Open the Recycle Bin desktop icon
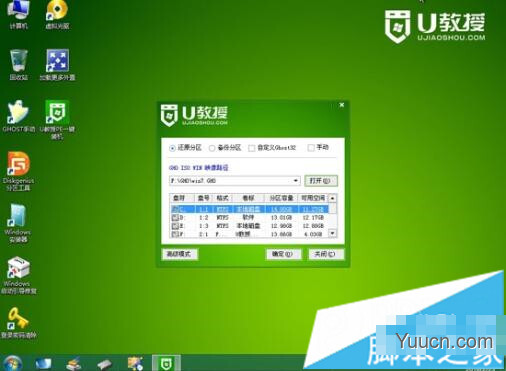The image size is (506, 371). point(18,65)
